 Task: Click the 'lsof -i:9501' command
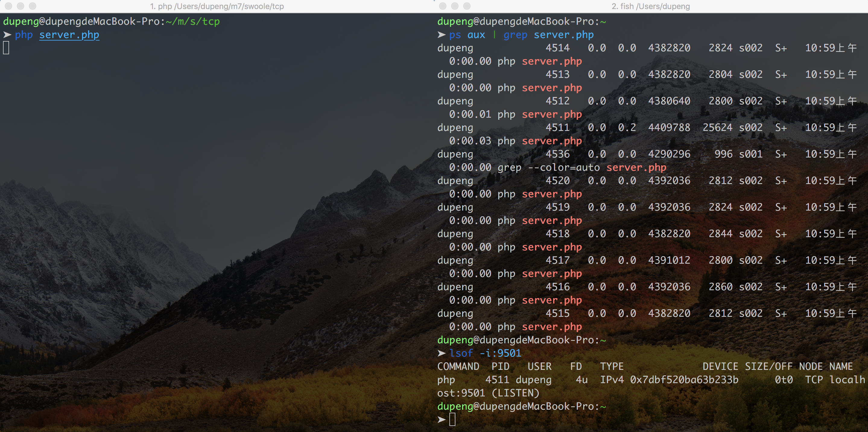tap(485, 353)
